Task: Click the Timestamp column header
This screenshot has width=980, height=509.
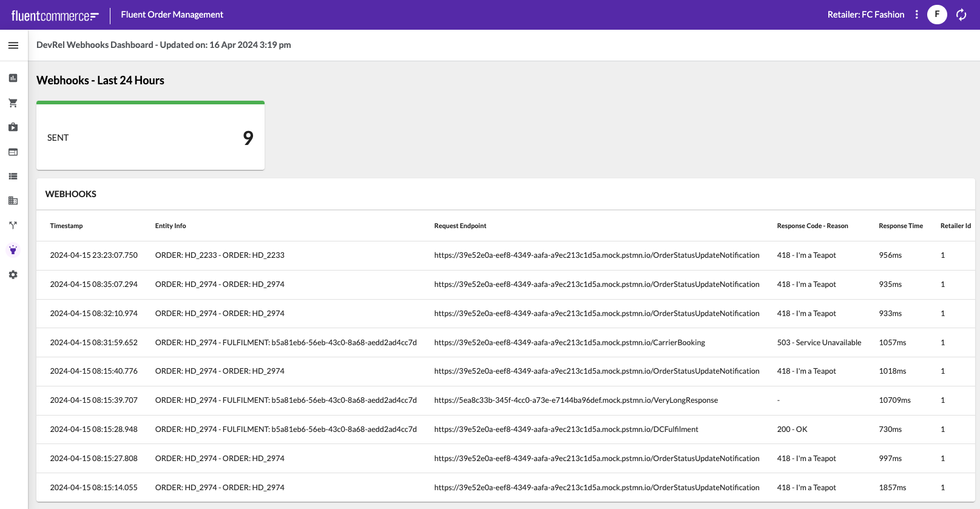Action: [66, 226]
